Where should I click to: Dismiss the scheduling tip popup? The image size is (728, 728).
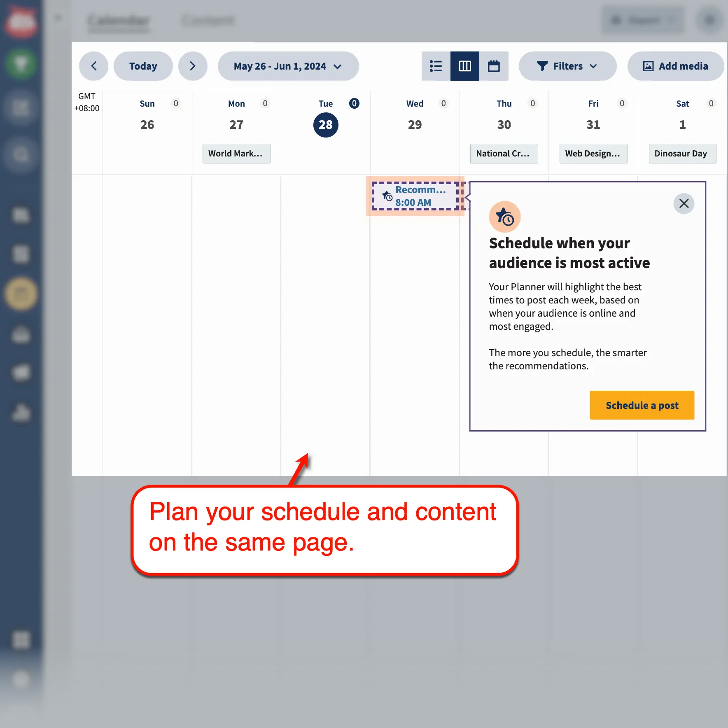click(684, 203)
